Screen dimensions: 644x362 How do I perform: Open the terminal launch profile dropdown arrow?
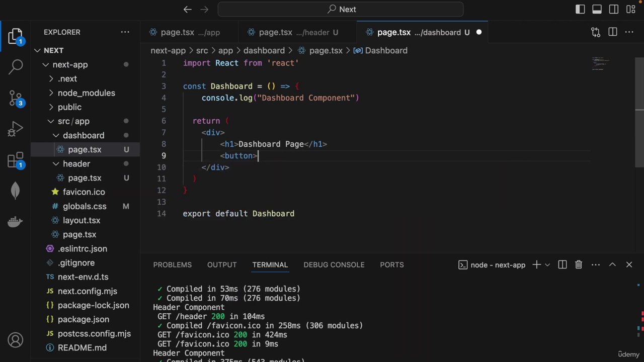pos(547,265)
